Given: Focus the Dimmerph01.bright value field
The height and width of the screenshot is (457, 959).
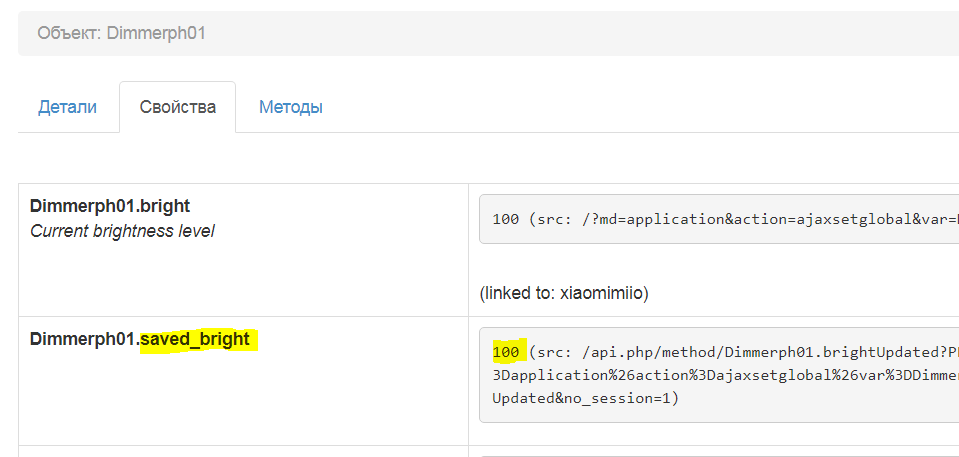Looking at the screenshot, I should tap(718, 219).
